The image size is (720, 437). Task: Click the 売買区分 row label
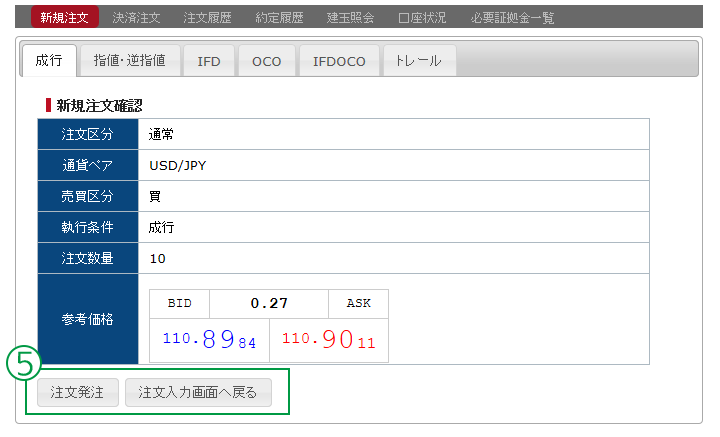(88, 196)
